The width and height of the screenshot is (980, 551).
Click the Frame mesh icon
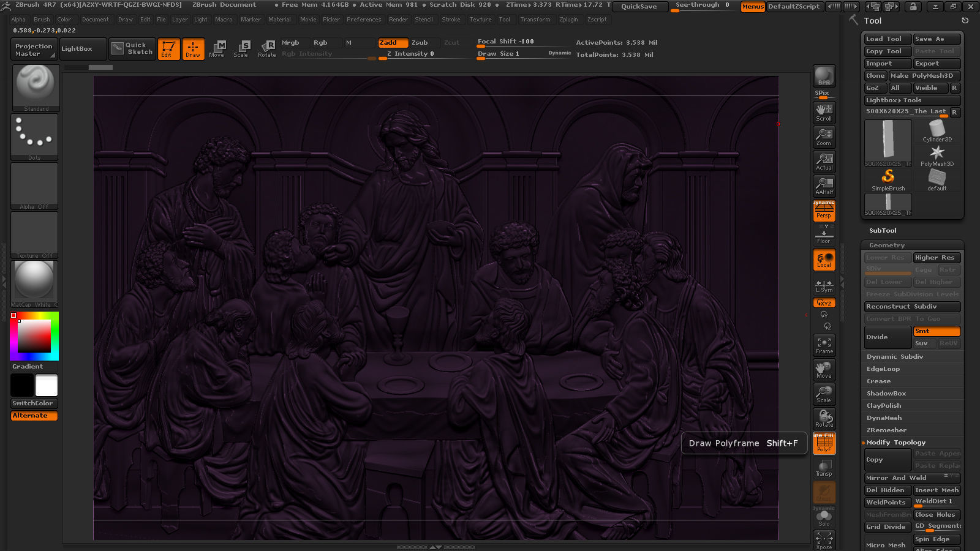(824, 345)
